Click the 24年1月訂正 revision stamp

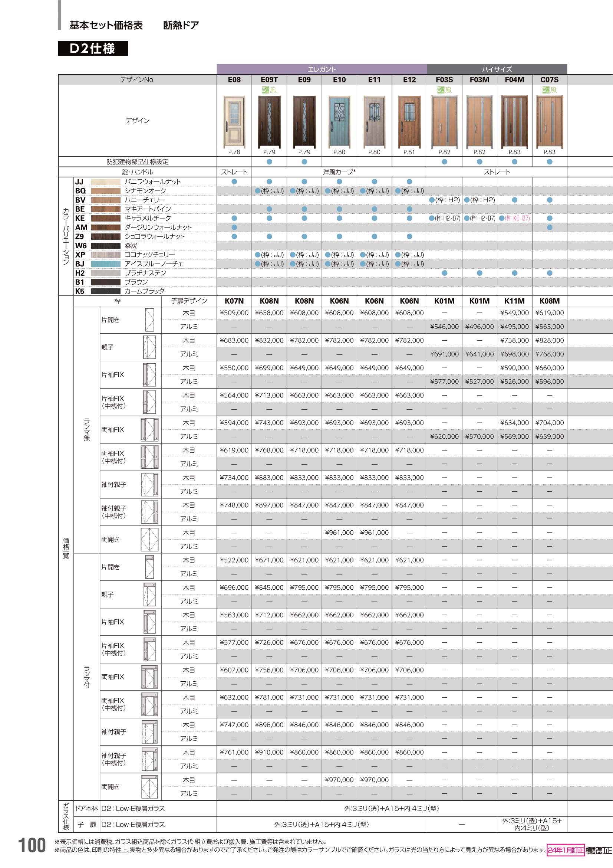point(566,850)
